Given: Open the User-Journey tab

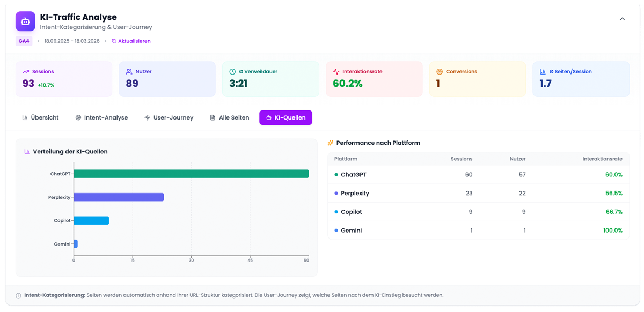Looking at the screenshot, I should 169,117.
